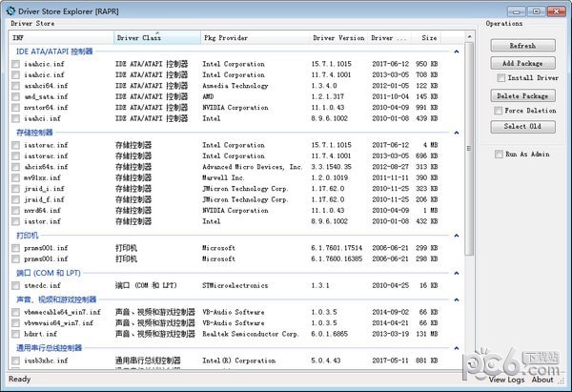Image resolution: width=572 pixels, height=392 pixels.
Task: Enable the Install Driver checkbox
Action: [x=501, y=78]
